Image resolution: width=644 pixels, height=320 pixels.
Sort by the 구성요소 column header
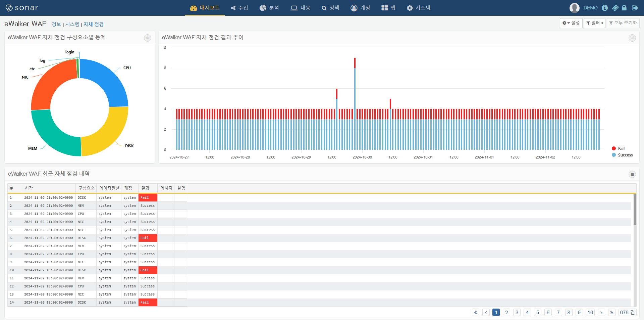(86, 188)
